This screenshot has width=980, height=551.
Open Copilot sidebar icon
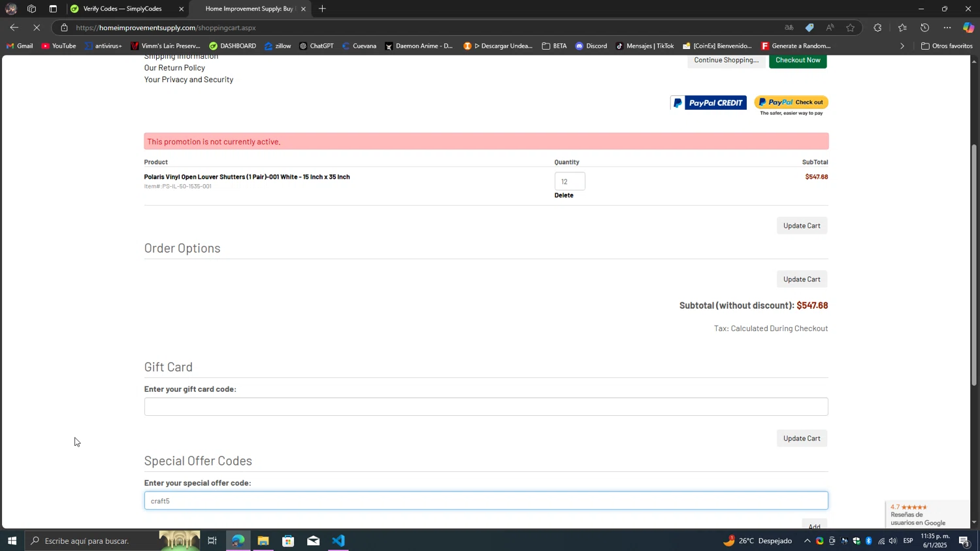click(x=968, y=27)
